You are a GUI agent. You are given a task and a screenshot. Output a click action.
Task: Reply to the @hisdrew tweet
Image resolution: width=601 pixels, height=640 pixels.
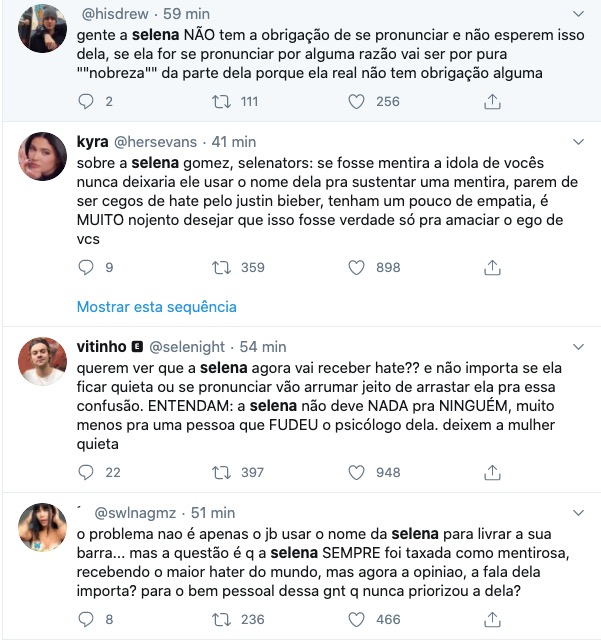click(86, 101)
